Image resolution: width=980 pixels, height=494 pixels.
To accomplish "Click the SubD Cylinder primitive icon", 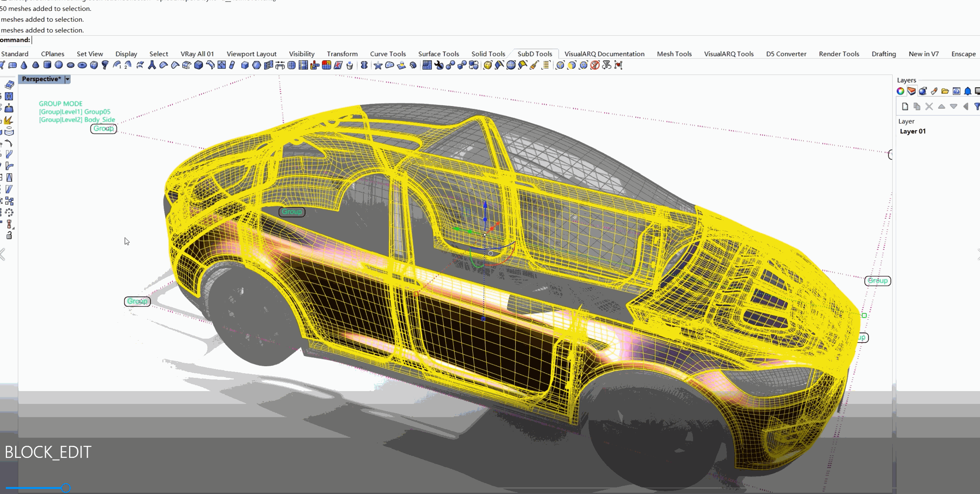I will tap(47, 65).
